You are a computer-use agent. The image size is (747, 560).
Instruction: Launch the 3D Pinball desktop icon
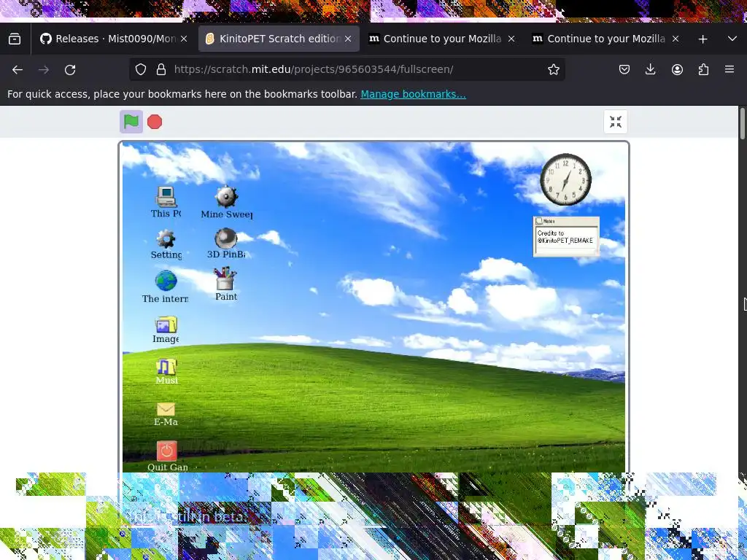click(226, 244)
